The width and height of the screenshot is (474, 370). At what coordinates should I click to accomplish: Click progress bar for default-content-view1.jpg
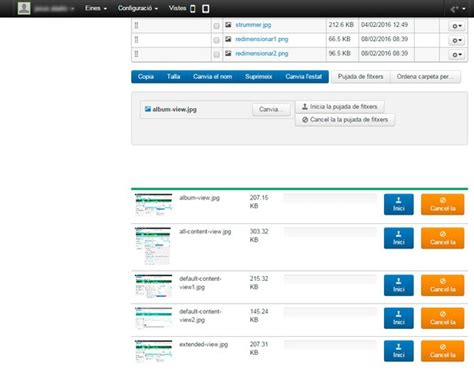click(330, 279)
